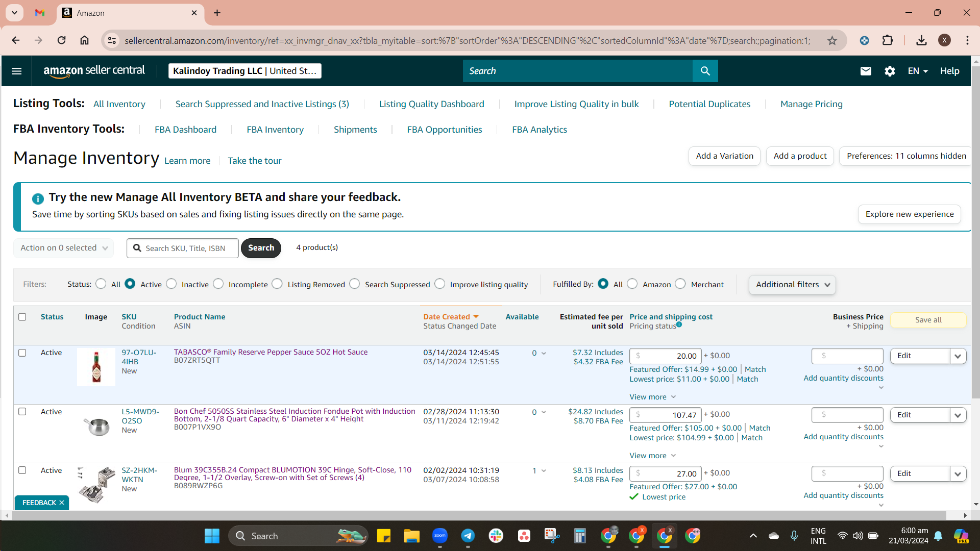
Task: Check the Bon Chef Fondue Pot row checkbox
Action: (x=22, y=411)
